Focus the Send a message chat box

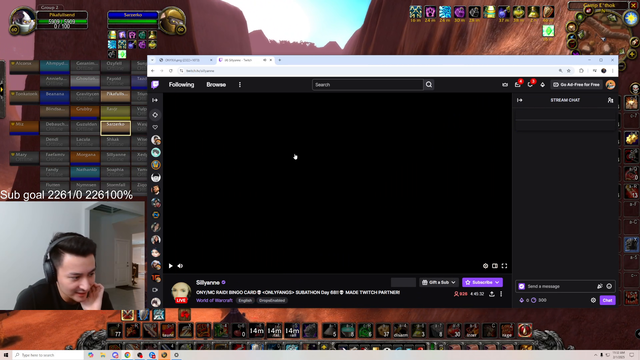565,287
